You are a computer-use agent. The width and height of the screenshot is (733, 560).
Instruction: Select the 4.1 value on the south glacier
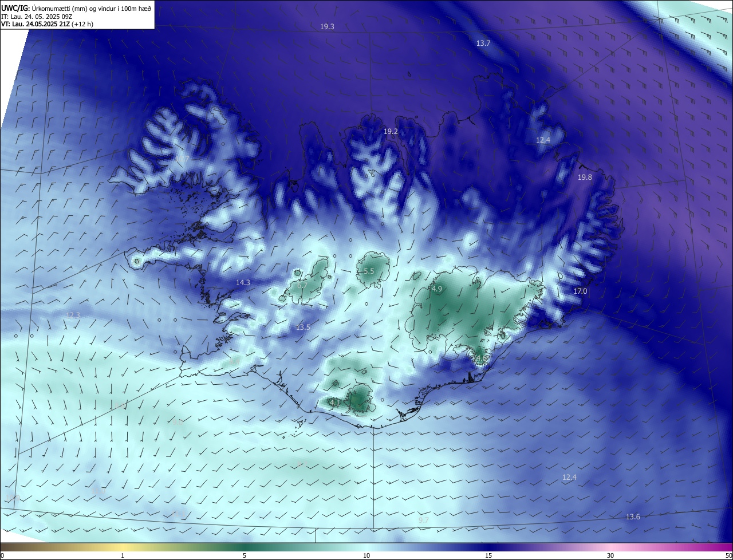pos(336,403)
